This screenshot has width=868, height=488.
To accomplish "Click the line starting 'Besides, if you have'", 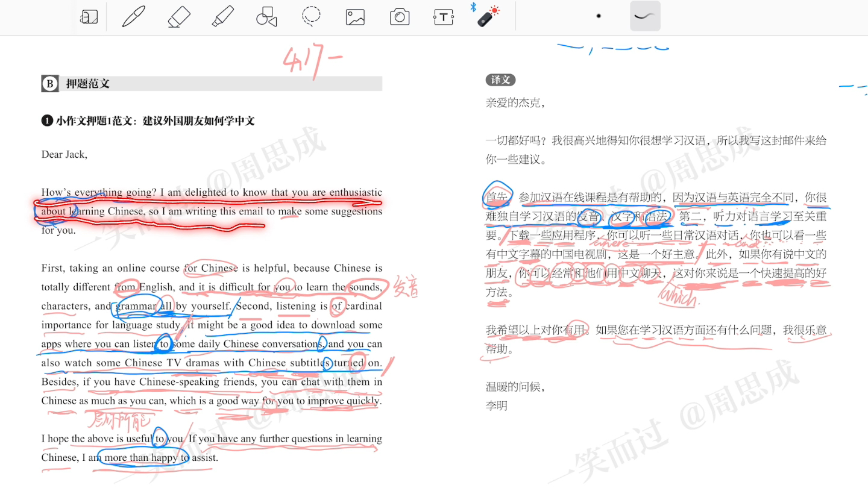I will [212, 382].
